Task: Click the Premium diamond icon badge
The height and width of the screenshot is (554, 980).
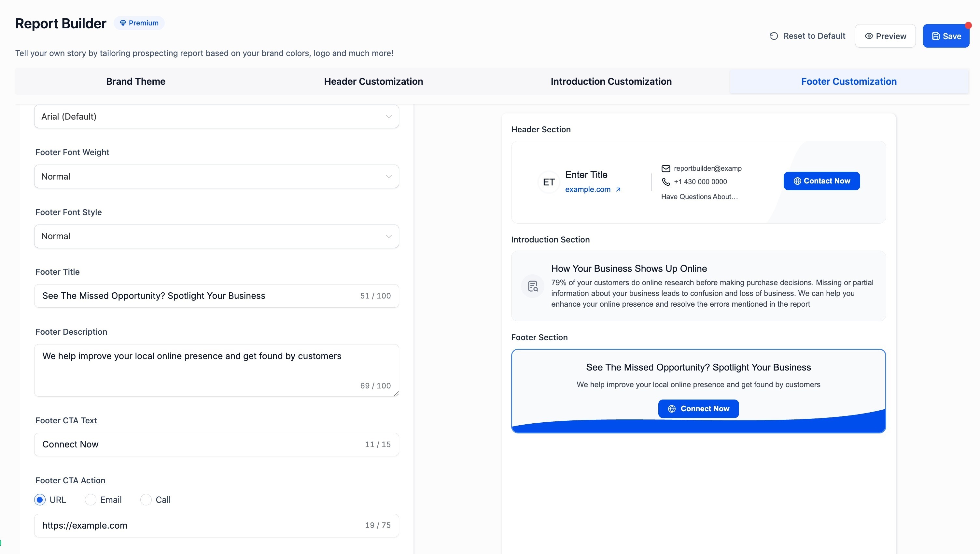Action: (123, 23)
